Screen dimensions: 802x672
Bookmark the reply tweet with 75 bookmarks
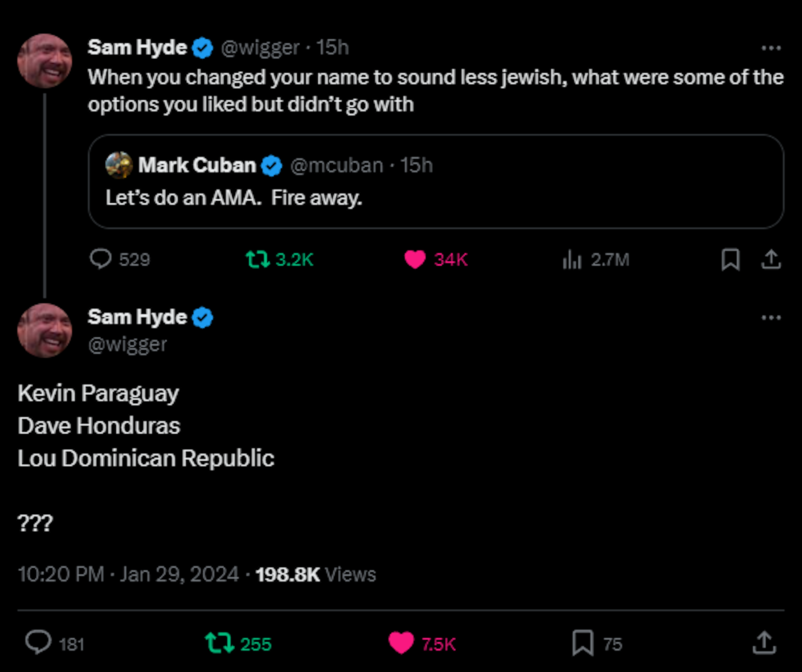coord(583,643)
